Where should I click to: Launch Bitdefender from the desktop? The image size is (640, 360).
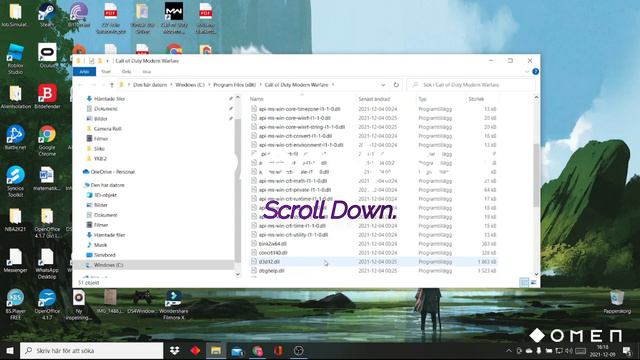click(x=47, y=97)
